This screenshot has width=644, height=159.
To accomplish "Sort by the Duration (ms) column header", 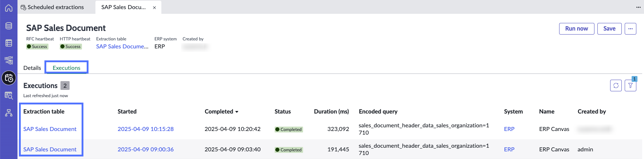I will 331,111.
